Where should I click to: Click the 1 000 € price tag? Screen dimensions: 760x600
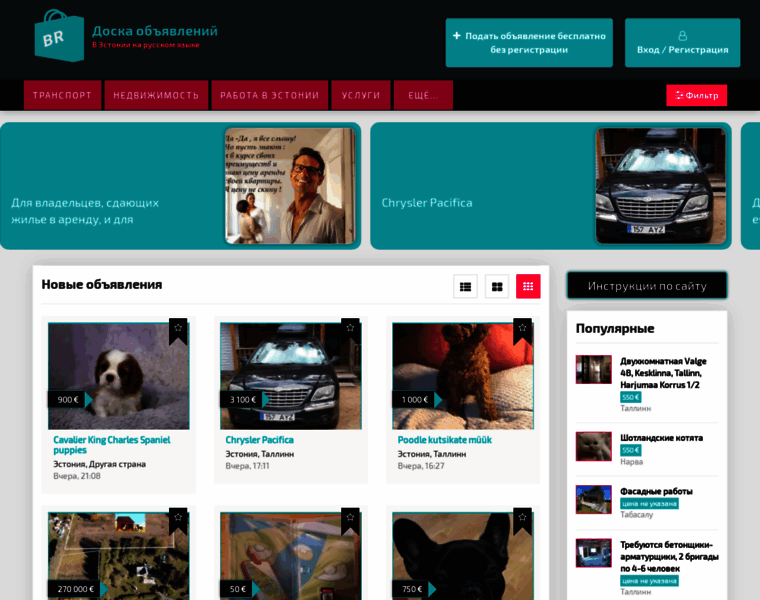[x=415, y=400]
